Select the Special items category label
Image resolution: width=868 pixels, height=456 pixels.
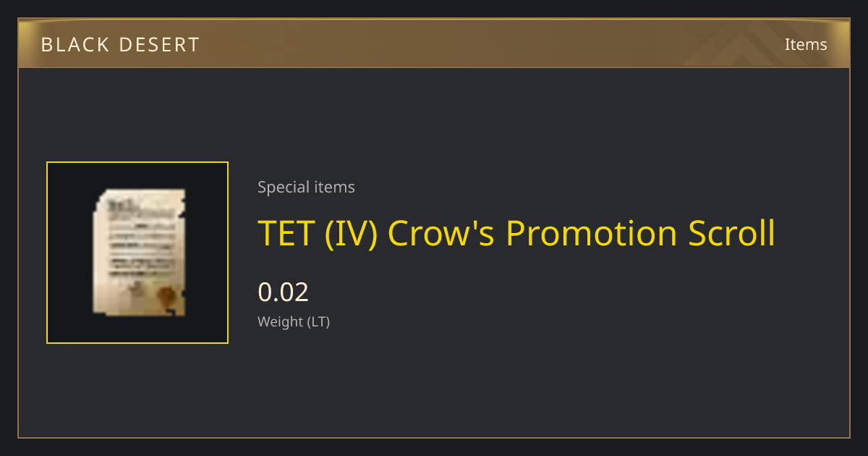(306, 187)
